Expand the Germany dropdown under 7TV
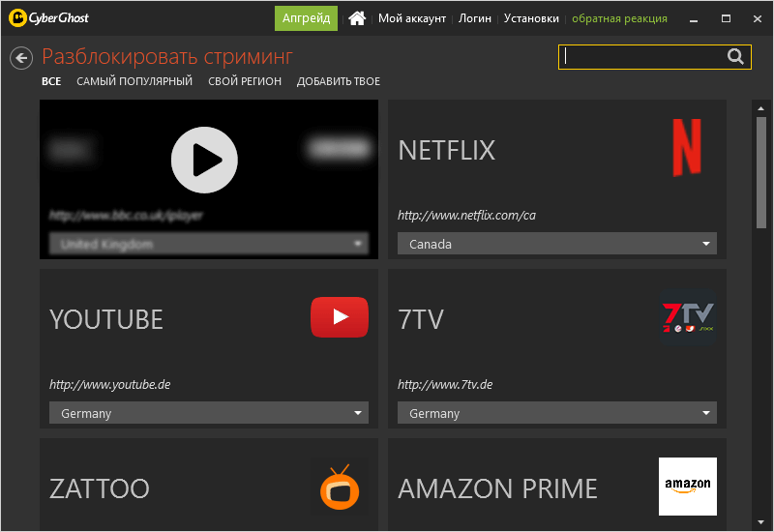This screenshot has width=774, height=532. [x=557, y=413]
